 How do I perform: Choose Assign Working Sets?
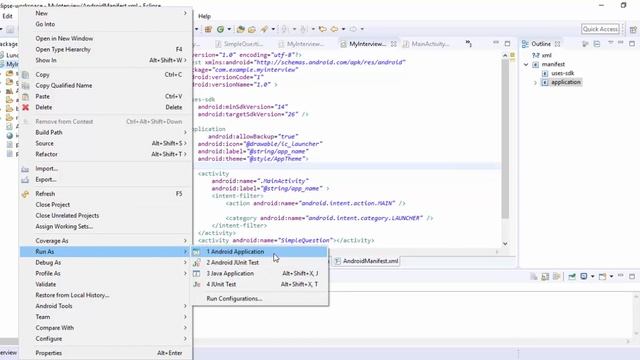pos(106,227)
